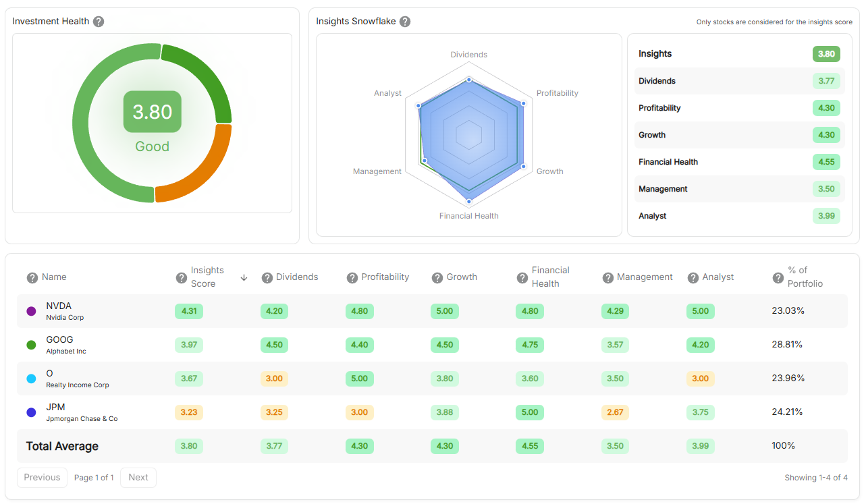
Task: Open the Investment Health help icon
Action: point(99,21)
